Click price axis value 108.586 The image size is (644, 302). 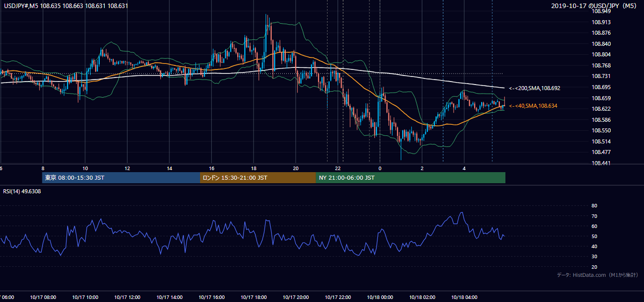point(600,120)
